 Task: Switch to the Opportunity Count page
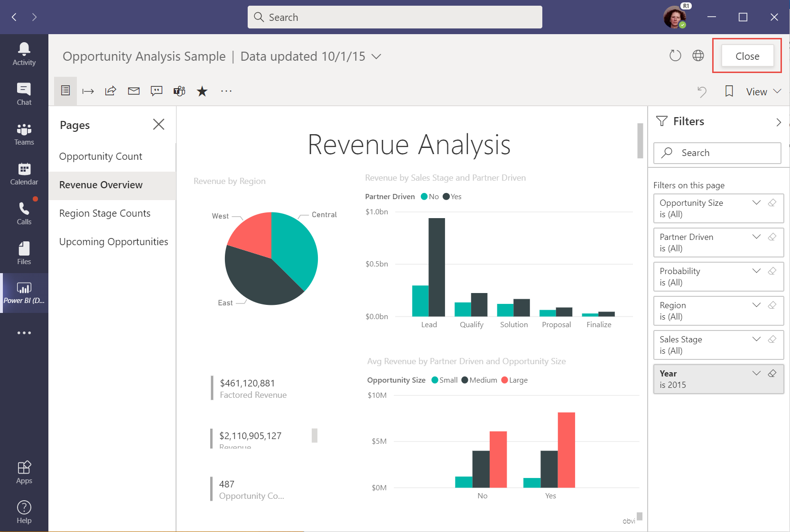(100, 156)
